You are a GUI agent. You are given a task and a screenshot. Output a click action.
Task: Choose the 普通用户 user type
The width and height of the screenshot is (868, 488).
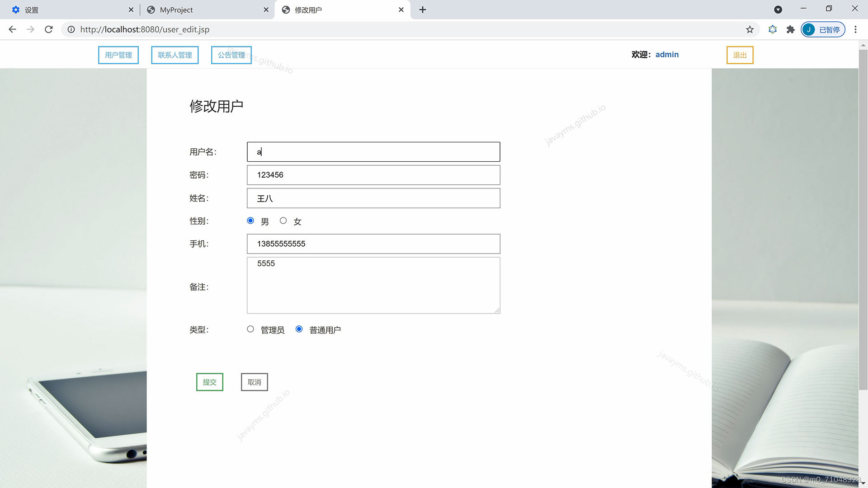(299, 329)
